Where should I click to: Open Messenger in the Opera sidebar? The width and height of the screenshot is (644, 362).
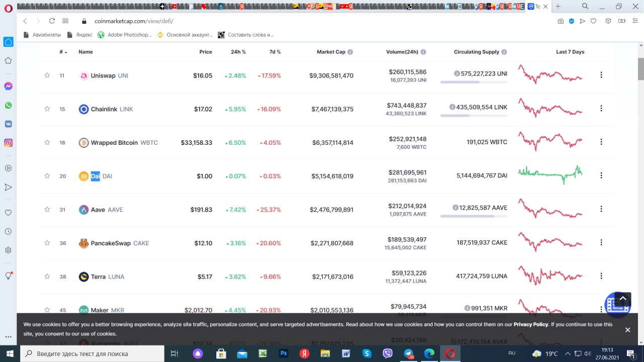8,86
